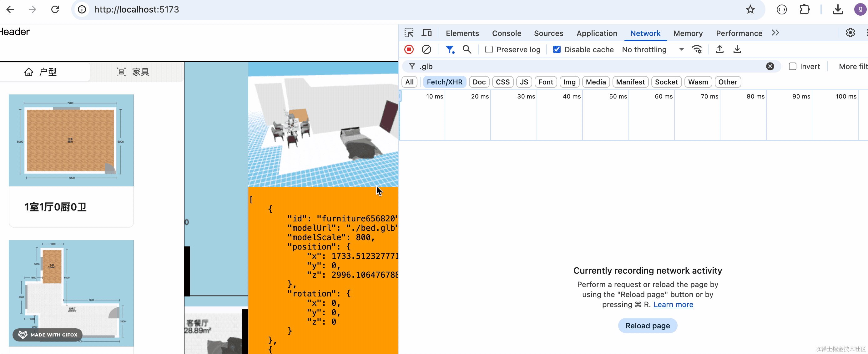The image size is (868, 354).
Task: Select the 户型 tab
Action: coord(45,72)
